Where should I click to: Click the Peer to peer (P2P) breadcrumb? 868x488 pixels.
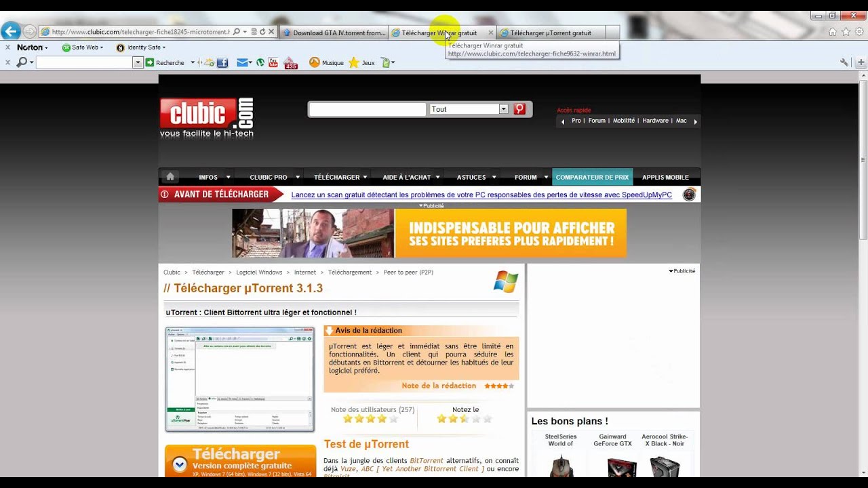(408, 272)
